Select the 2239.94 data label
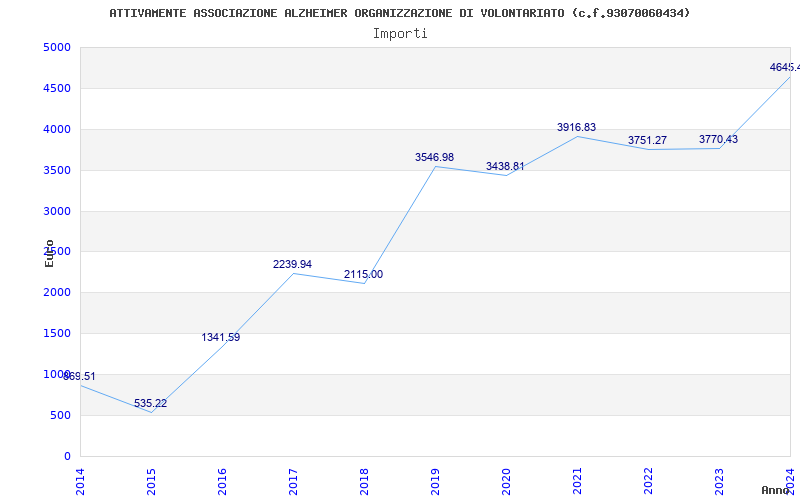Image resolution: width=800 pixels, height=500 pixels. tap(292, 264)
